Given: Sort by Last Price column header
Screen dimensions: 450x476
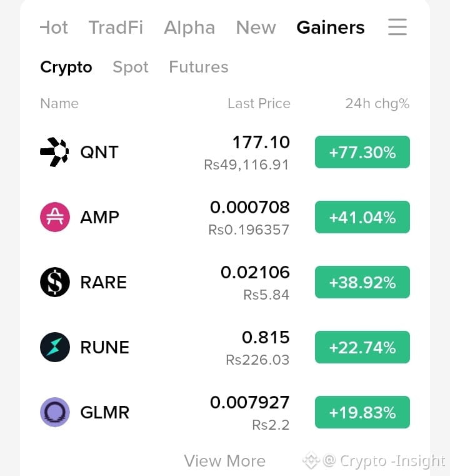Looking at the screenshot, I should coord(259,103).
